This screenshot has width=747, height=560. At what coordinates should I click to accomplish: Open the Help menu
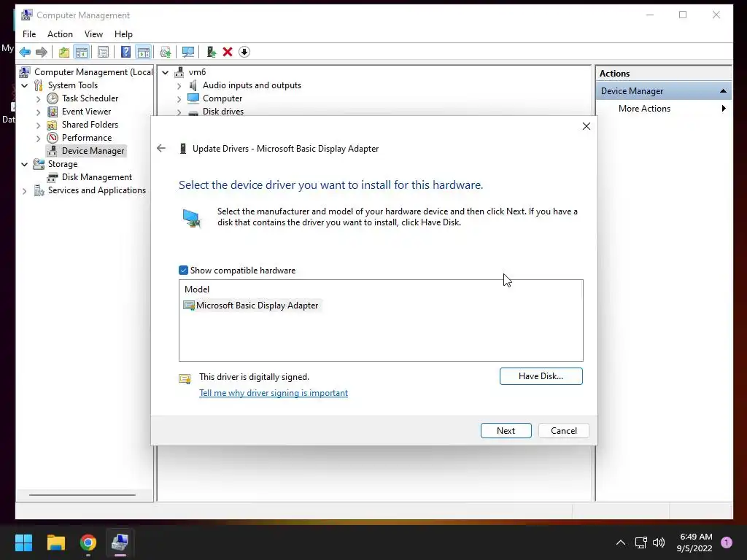pyautogui.click(x=123, y=34)
